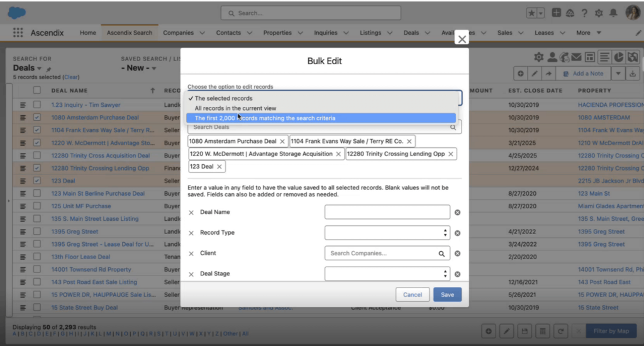Click the global actions plus icon
This screenshot has height=346, width=644.
[556, 13]
